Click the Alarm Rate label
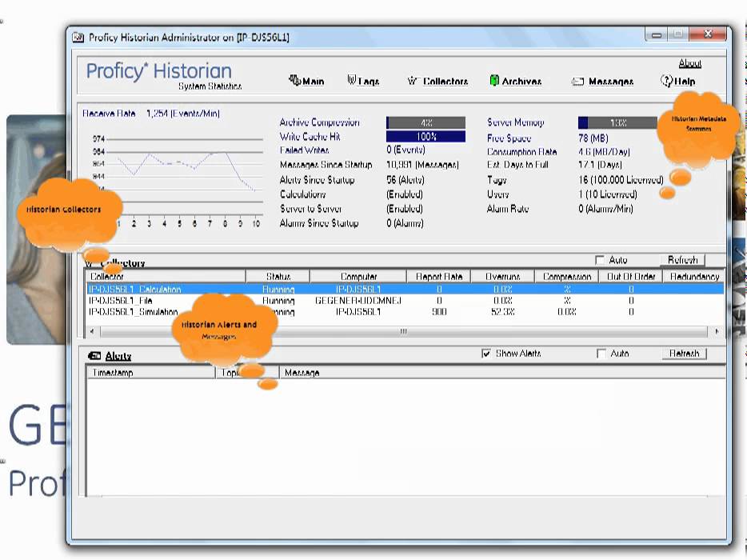Viewport: 747px width, 560px height. click(x=507, y=209)
